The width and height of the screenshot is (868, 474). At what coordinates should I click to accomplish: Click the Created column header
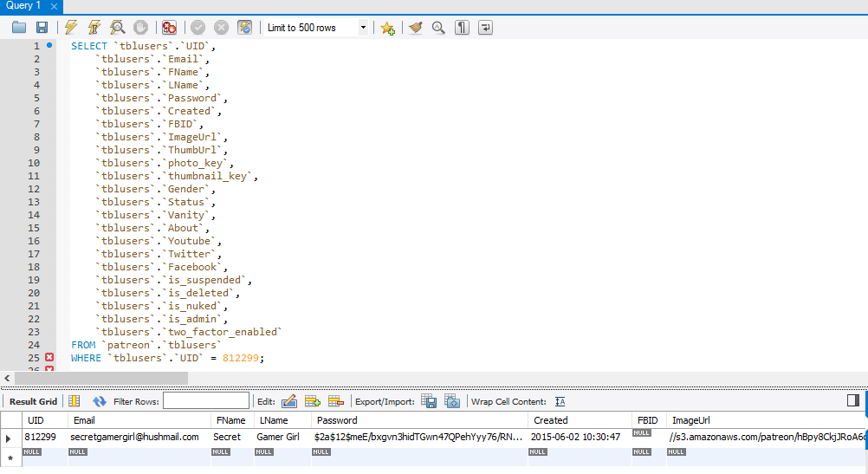[580, 420]
